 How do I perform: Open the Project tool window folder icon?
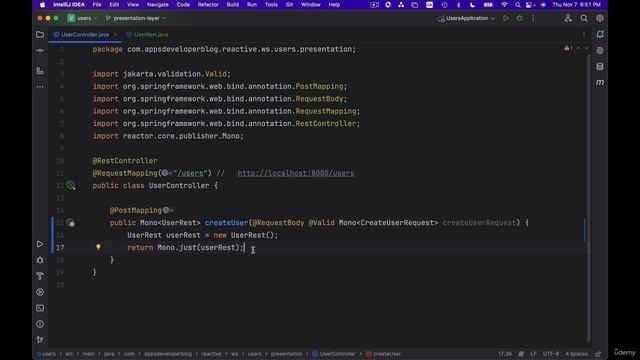(40, 35)
